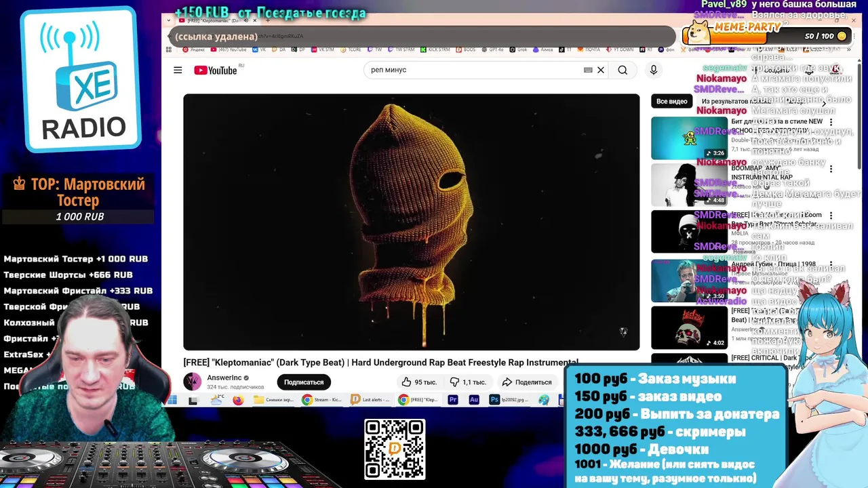Click the Kleptomaniac video player

tap(411, 222)
